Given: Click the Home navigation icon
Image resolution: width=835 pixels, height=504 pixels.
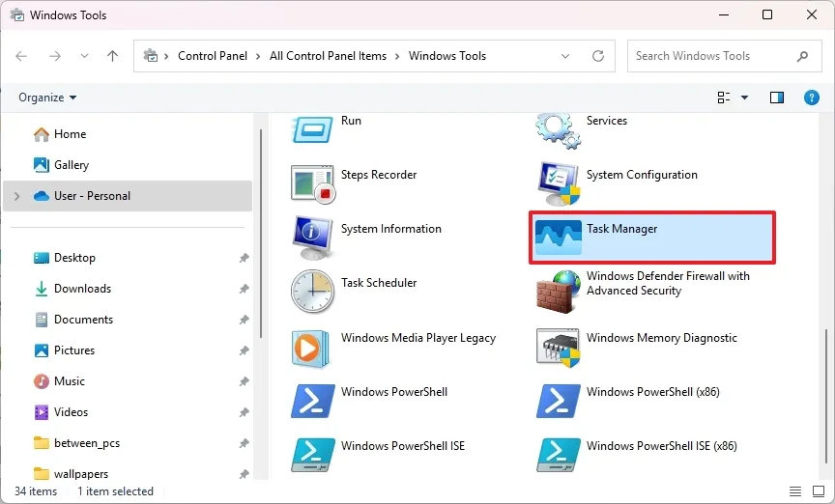Looking at the screenshot, I should (41, 134).
